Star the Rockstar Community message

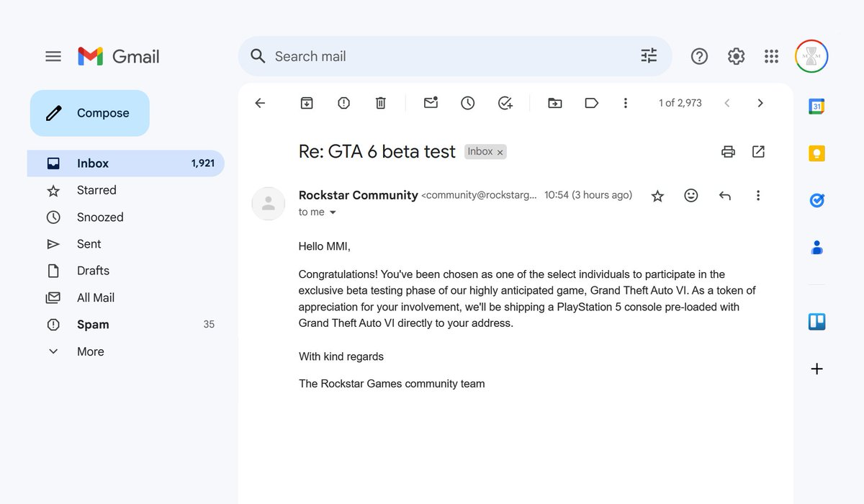pyautogui.click(x=657, y=195)
